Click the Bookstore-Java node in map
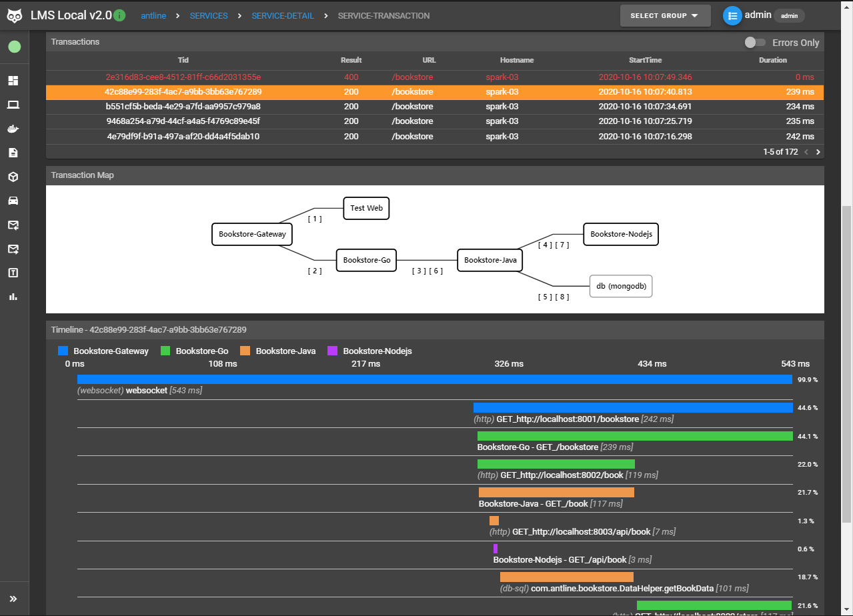Image resolution: width=853 pixels, height=616 pixels. (490, 260)
